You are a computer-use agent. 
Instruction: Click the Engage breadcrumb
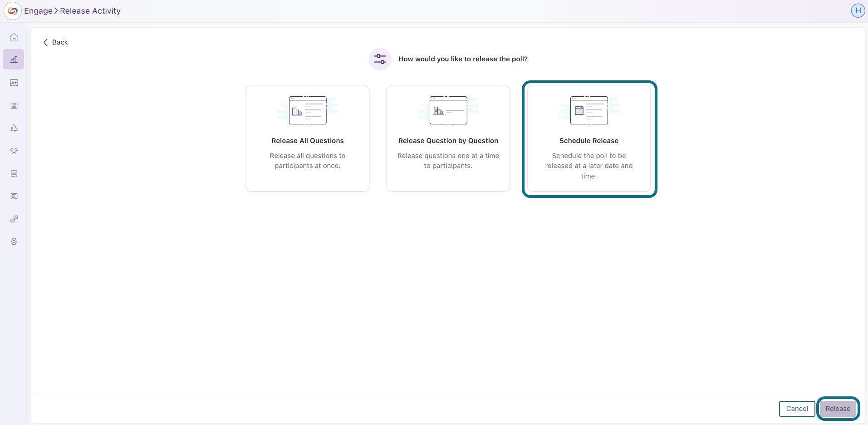tap(38, 11)
